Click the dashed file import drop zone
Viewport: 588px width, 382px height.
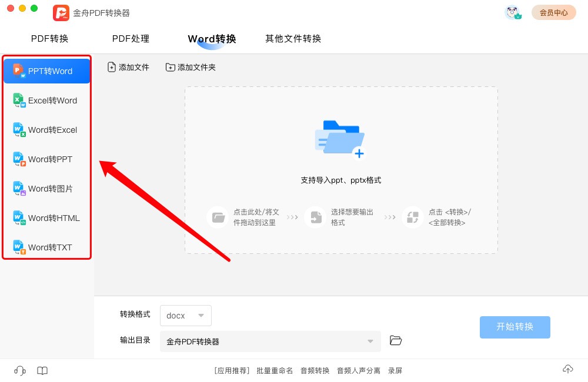coord(340,170)
